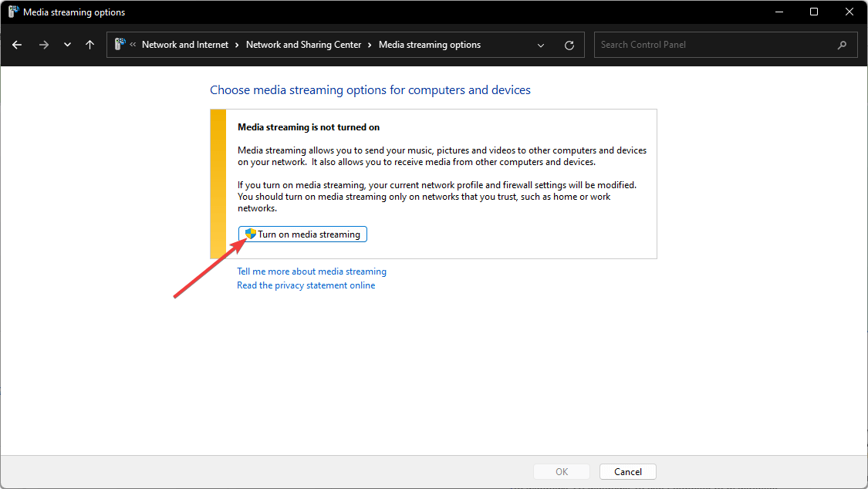Viewport: 868px width, 489px height.
Task: Refresh the Media streaming options page
Action: pos(569,45)
